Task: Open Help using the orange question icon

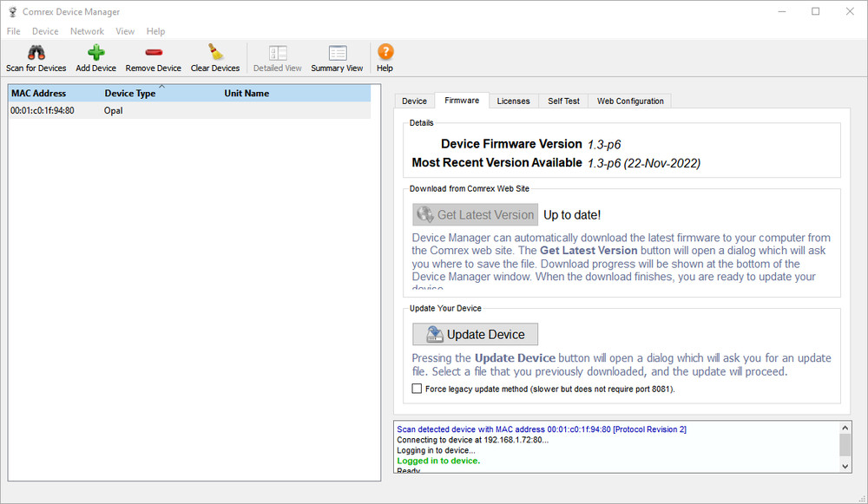Action: pyautogui.click(x=385, y=53)
